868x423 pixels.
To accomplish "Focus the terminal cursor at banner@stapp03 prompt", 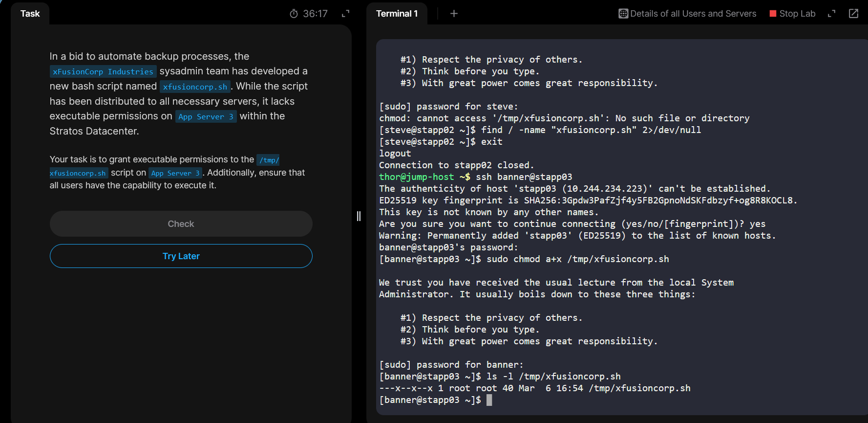I will (x=489, y=400).
